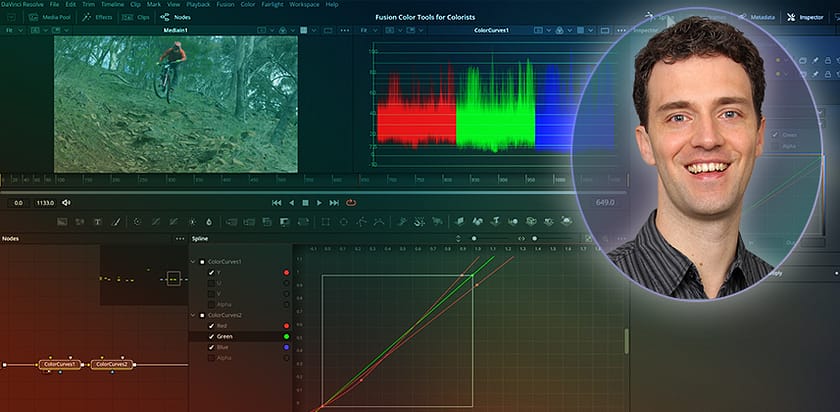Enable the U spline checkbox

point(211,283)
